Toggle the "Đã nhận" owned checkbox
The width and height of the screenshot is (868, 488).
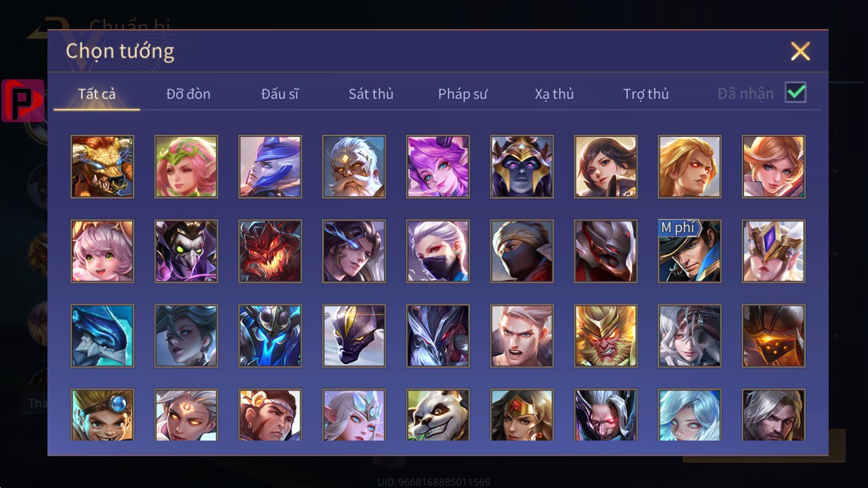(x=795, y=92)
